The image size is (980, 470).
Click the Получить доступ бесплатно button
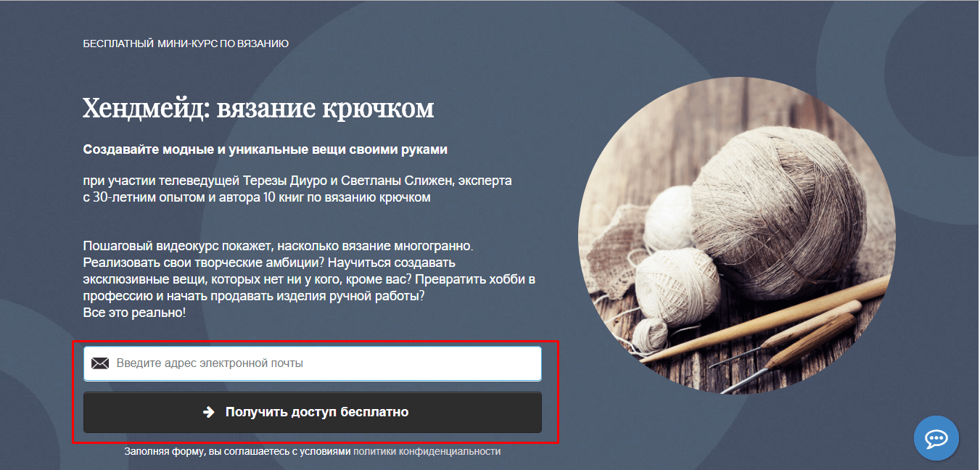(313, 412)
